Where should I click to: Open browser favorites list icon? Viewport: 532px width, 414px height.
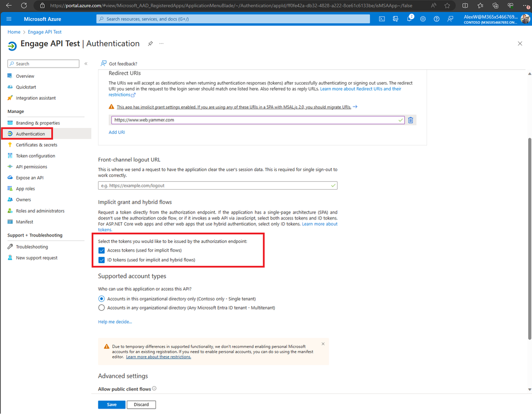point(480,5)
